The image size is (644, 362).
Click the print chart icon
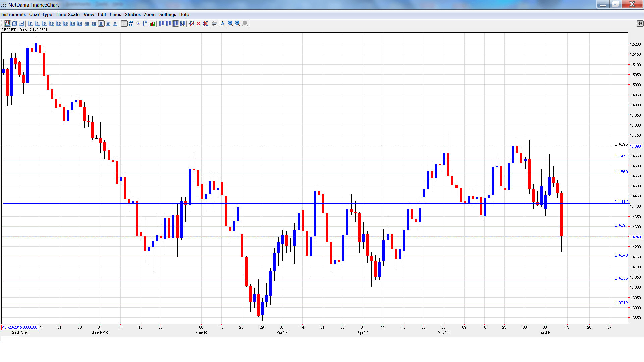(x=215, y=23)
